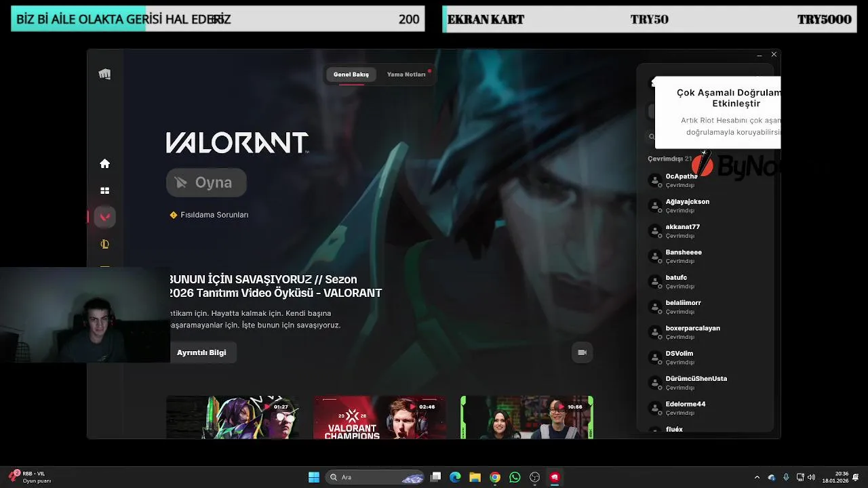Launch Microsoft Edge from the taskbar
This screenshot has width=868, height=488.
(456, 477)
